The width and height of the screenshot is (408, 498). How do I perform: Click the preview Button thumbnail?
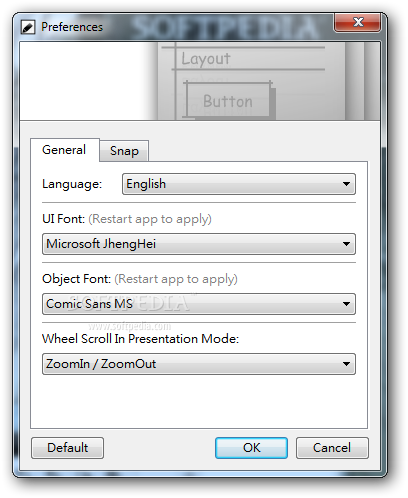tap(228, 100)
